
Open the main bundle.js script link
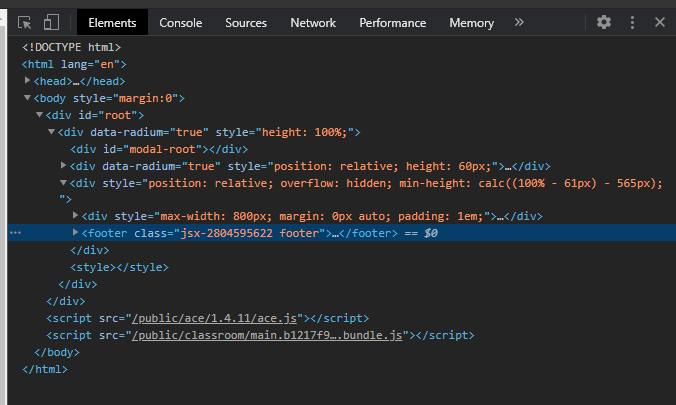click(x=267, y=335)
